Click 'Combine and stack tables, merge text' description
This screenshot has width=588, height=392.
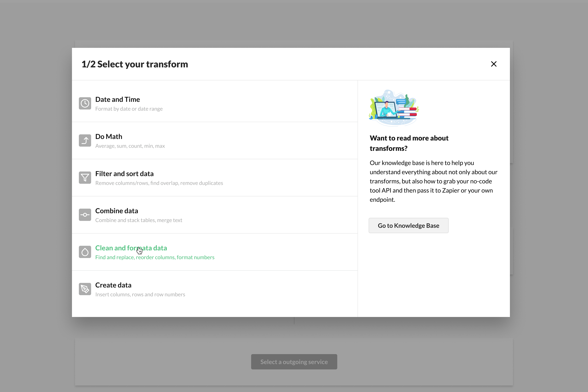click(x=139, y=220)
